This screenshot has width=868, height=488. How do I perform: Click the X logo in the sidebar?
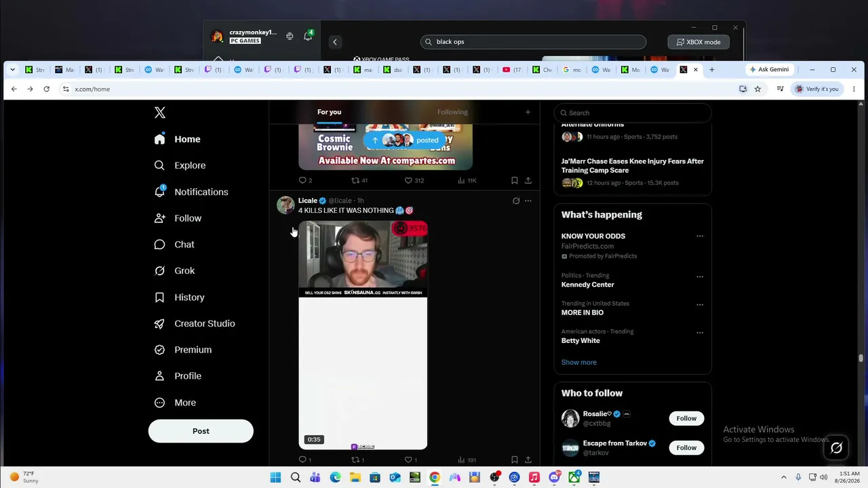click(159, 113)
